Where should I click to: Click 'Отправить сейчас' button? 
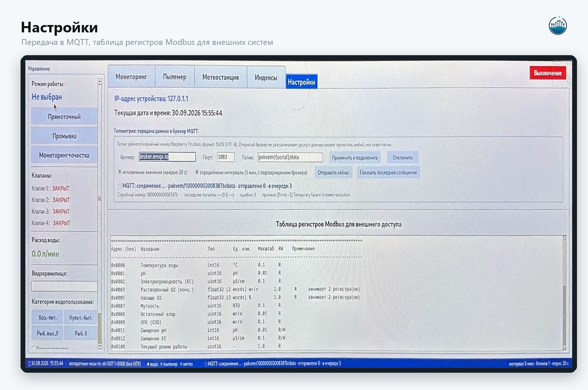pos(333,173)
